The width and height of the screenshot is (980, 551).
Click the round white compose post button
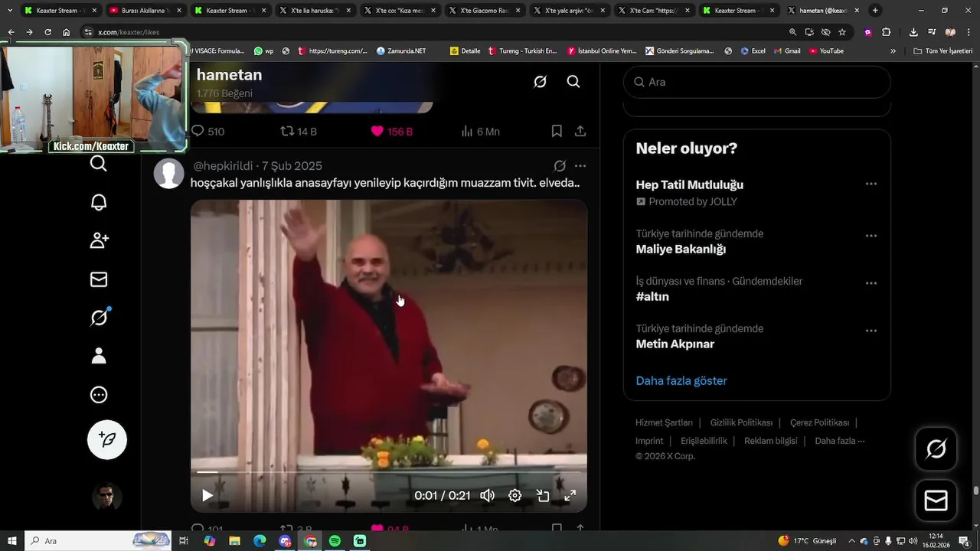click(x=107, y=439)
